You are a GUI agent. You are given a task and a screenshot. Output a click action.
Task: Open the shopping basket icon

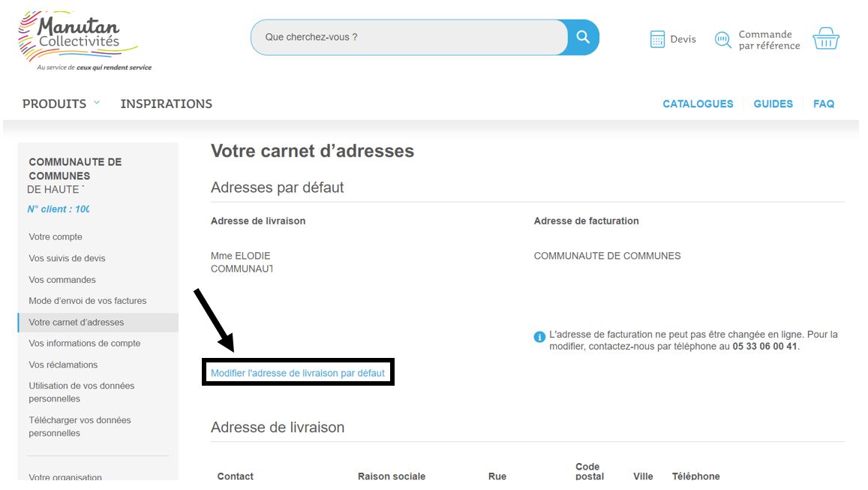coord(825,38)
